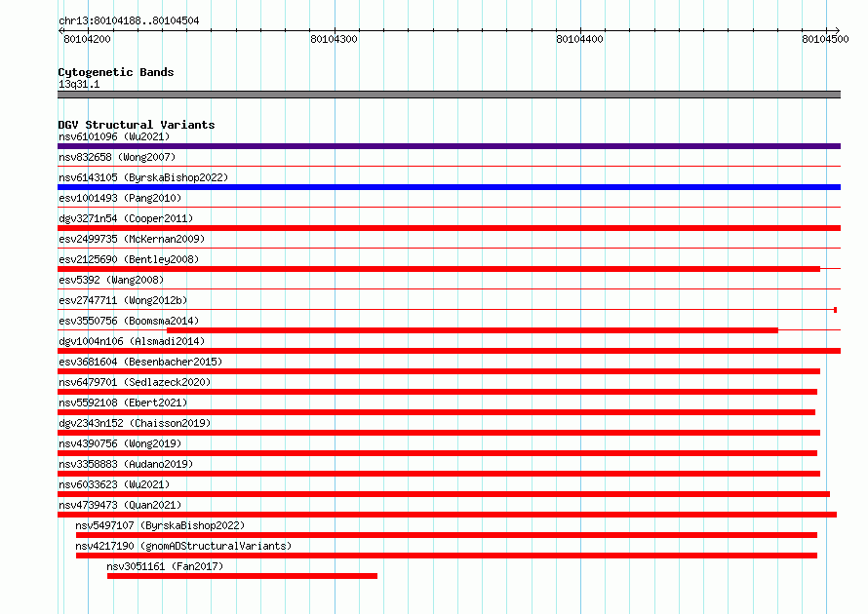Click the 80104500 ruler position label
This screenshot has width=868, height=614.
pyautogui.click(x=825, y=39)
